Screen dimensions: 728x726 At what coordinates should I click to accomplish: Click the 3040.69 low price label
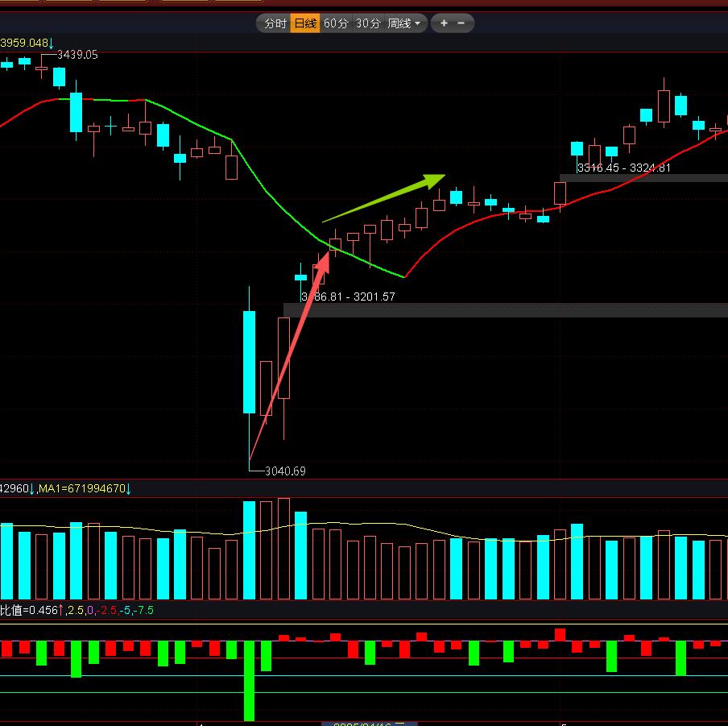[285, 471]
